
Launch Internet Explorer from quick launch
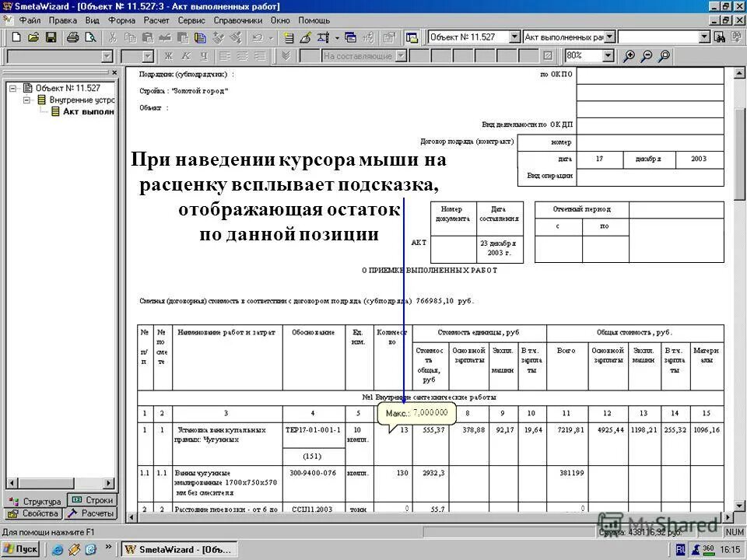tap(58, 550)
